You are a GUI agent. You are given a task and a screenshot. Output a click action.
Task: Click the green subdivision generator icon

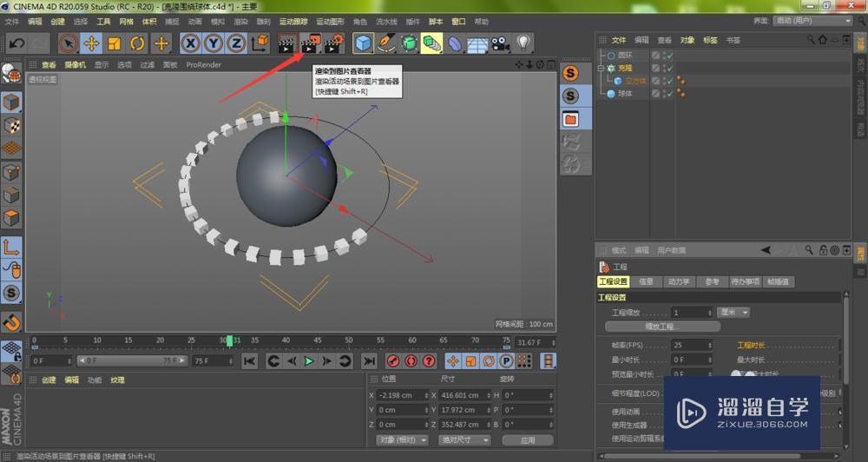click(x=409, y=43)
